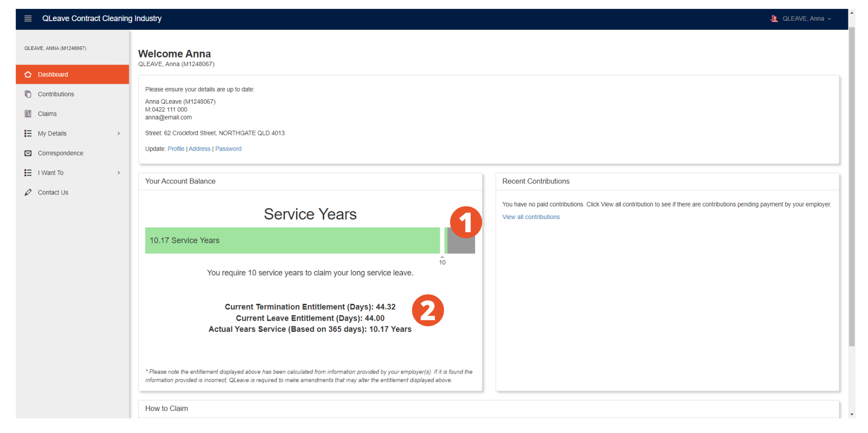Select My Details menu label

52,133
